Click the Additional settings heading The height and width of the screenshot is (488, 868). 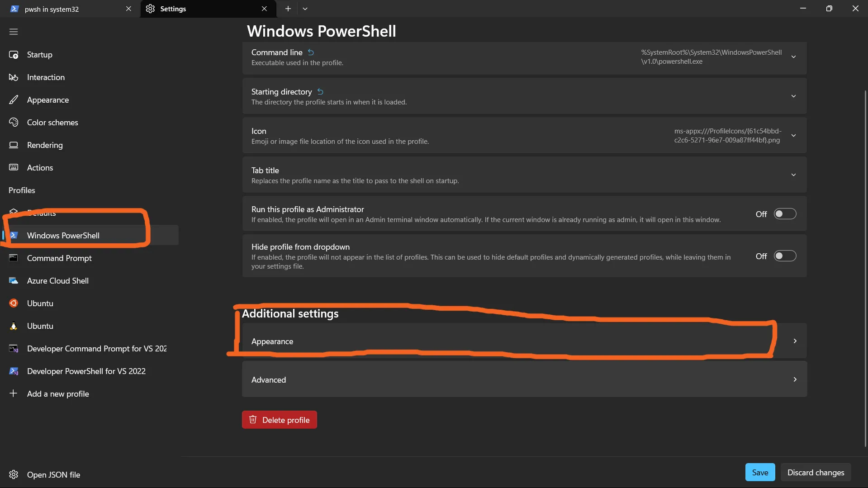tap(290, 313)
